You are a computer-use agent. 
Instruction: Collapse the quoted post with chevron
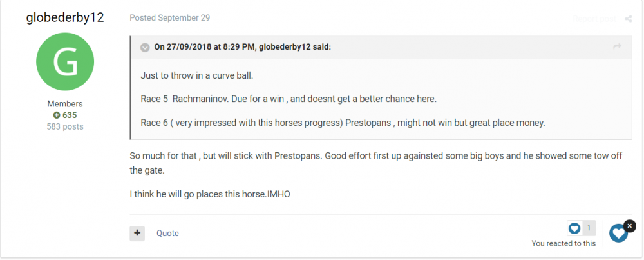pyautogui.click(x=145, y=46)
